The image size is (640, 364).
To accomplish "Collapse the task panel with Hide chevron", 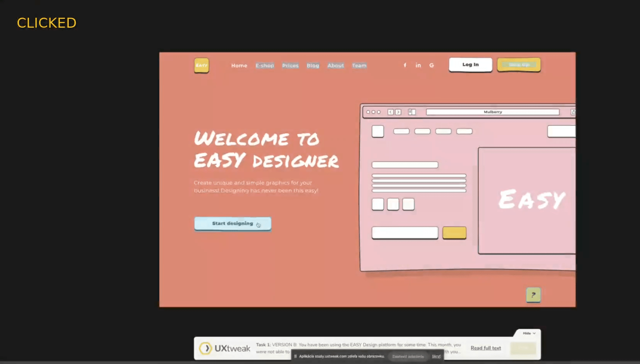I will click(529, 333).
